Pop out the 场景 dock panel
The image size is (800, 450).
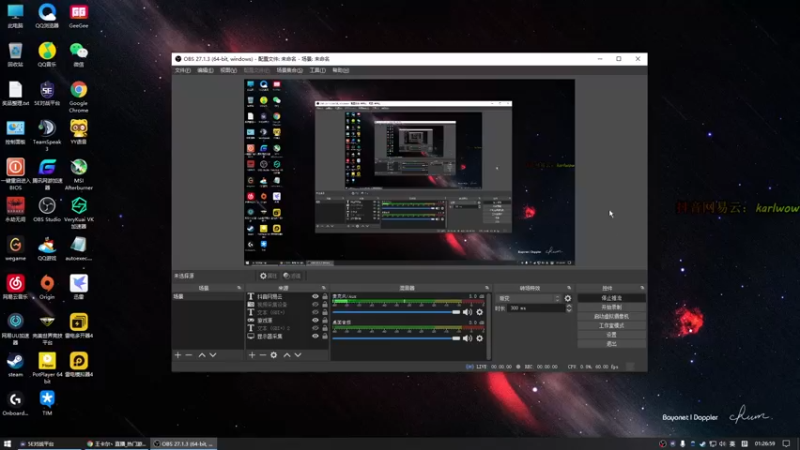click(239, 288)
